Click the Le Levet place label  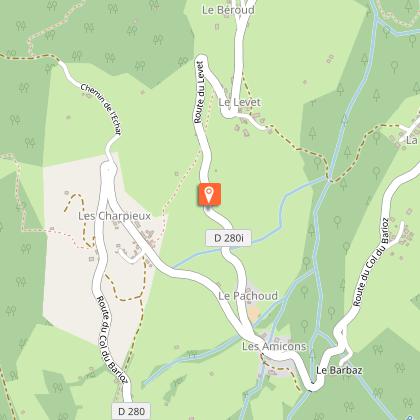(x=239, y=102)
